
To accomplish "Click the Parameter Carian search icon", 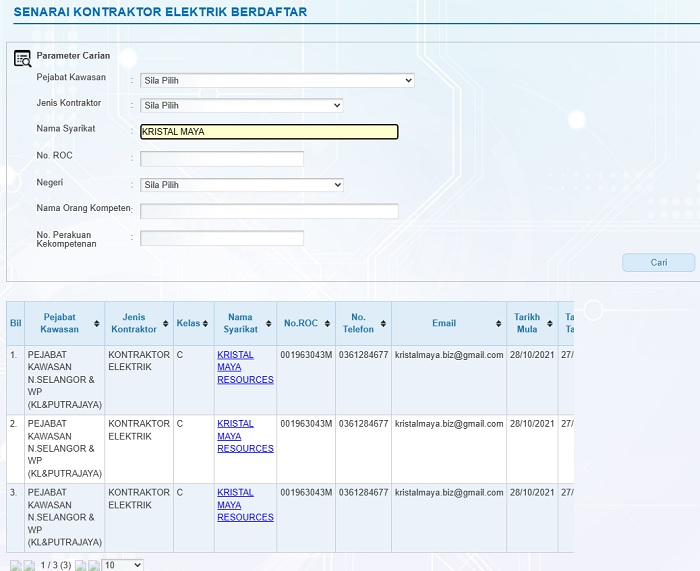I will [x=22, y=58].
